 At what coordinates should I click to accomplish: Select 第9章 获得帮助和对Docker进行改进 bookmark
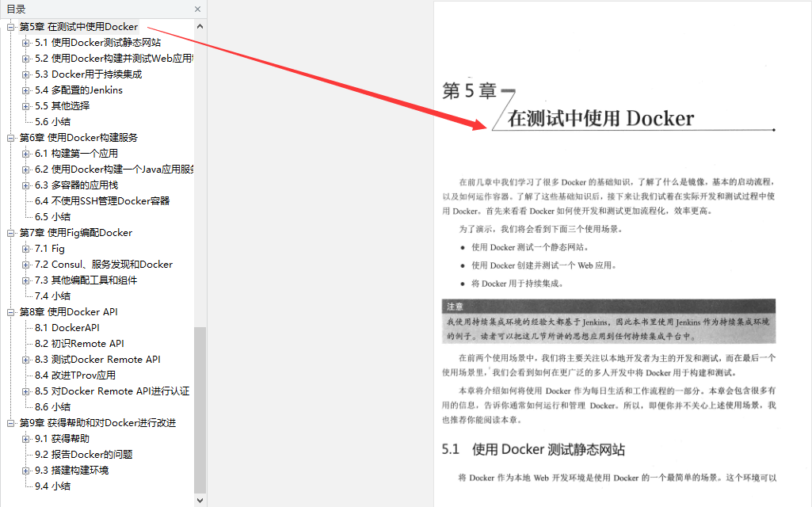(98, 423)
